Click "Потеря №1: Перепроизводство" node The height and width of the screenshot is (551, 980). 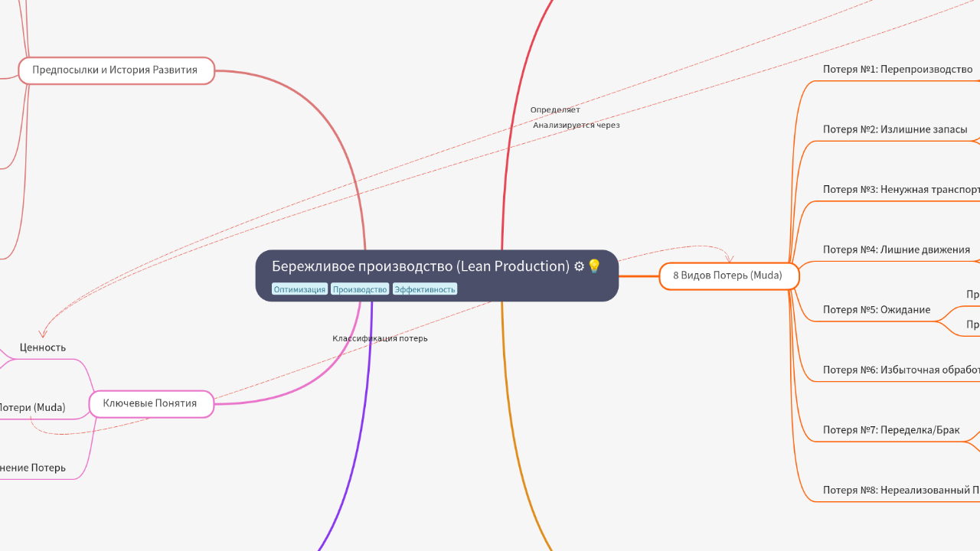(897, 69)
